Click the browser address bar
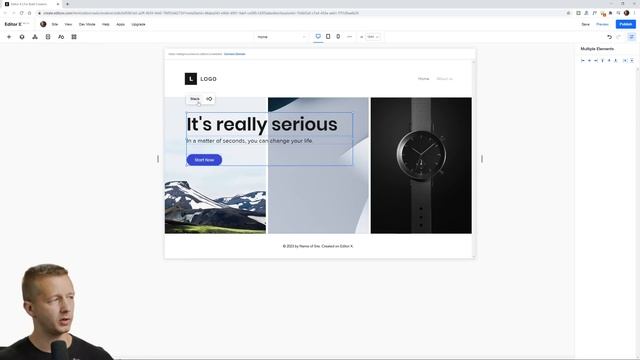 [302, 13]
